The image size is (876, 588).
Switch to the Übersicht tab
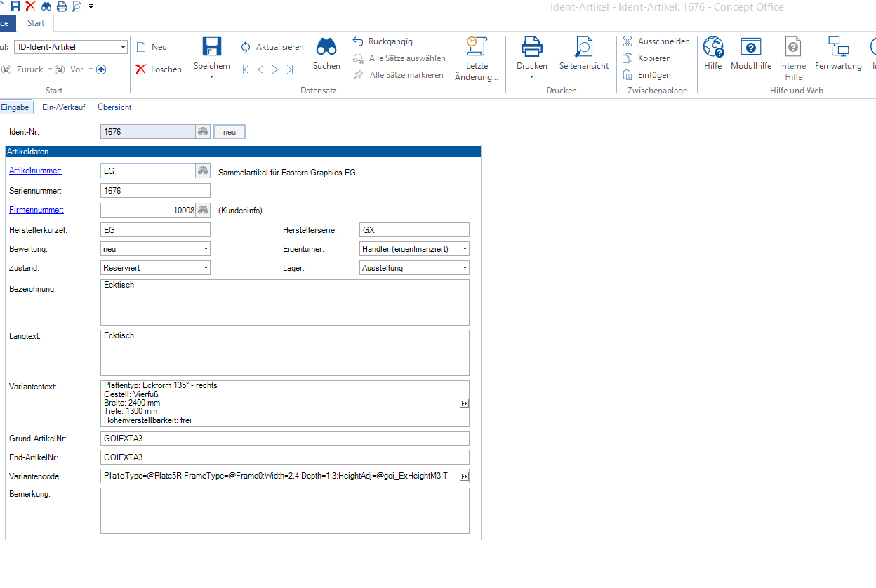(x=114, y=107)
